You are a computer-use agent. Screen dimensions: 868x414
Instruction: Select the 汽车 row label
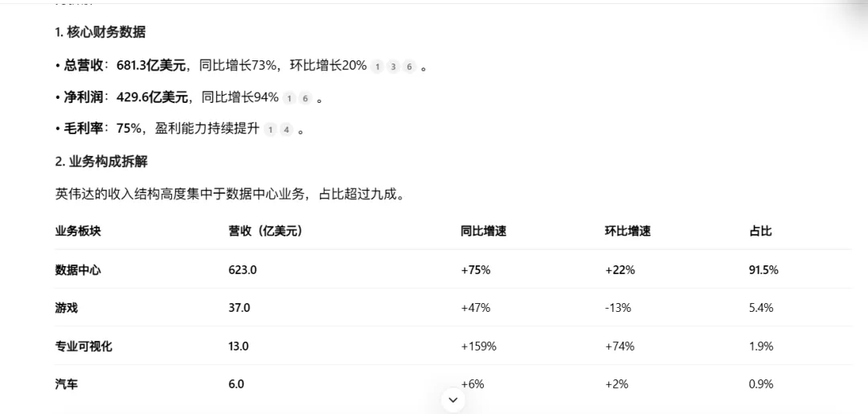67,384
